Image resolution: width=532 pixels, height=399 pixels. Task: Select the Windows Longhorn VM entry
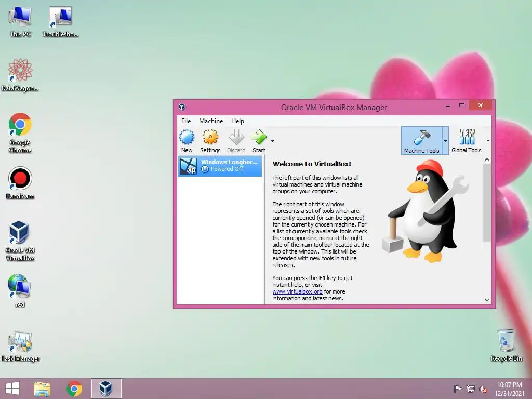click(220, 166)
